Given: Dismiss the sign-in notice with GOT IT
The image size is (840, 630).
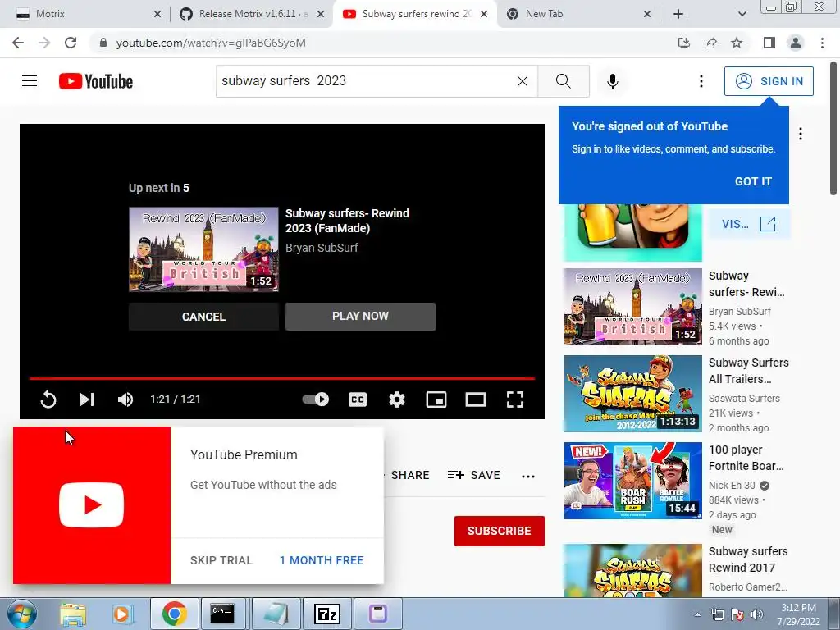Looking at the screenshot, I should [x=753, y=181].
